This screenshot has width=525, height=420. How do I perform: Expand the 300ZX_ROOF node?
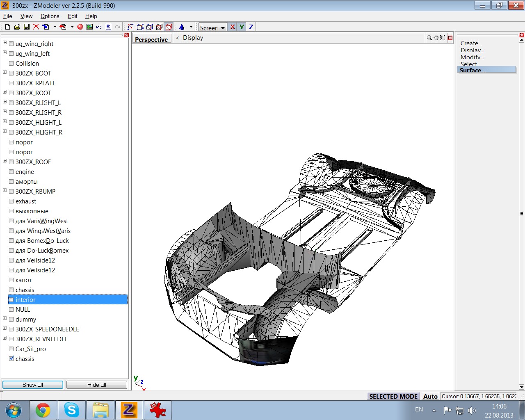pyautogui.click(x=5, y=161)
